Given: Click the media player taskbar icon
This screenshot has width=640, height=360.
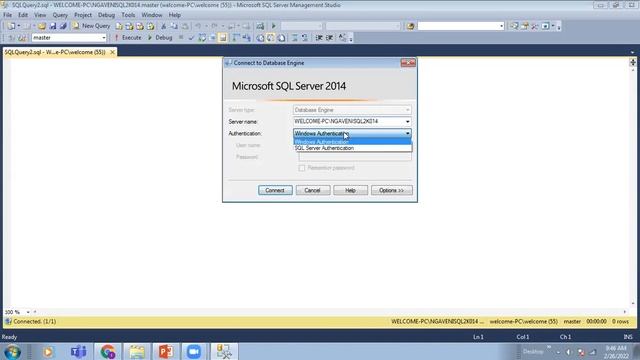Looking at the screenshot, I should (48, 351).
